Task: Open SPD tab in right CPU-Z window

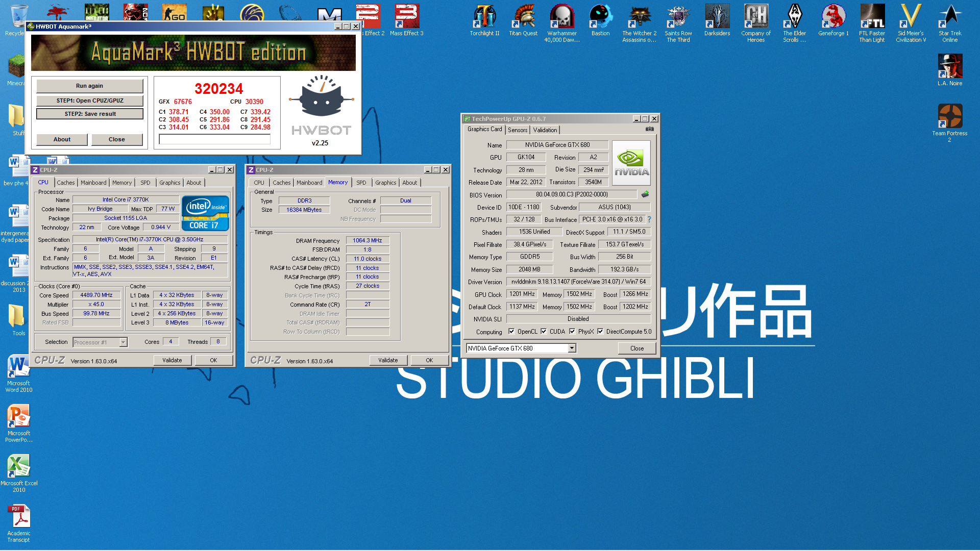Action: pos(361,183)
